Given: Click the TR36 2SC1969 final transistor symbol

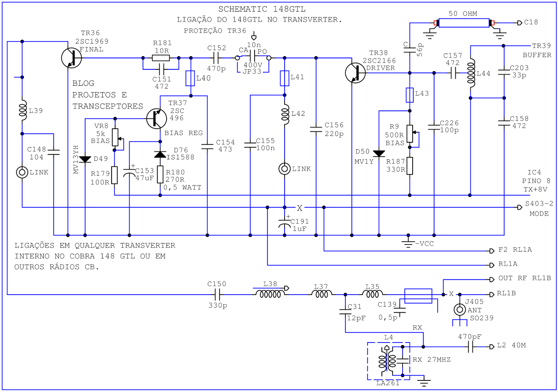Looking at the screenshot, I should point(71,58).
